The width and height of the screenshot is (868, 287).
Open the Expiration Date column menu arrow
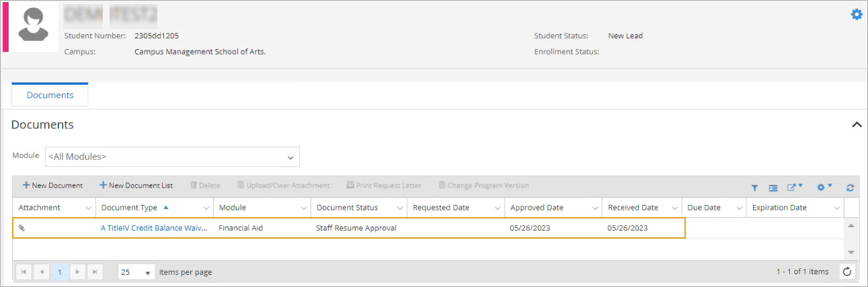point(835,208)
